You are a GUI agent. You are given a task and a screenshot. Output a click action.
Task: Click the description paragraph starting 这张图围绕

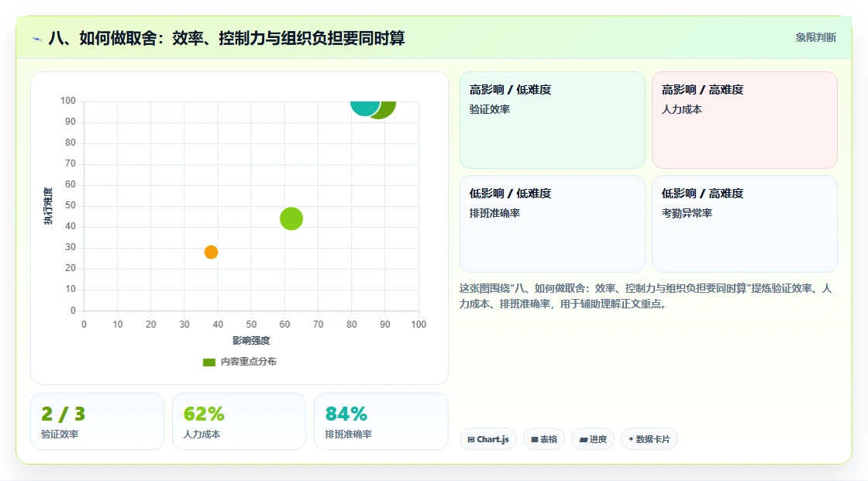[x=646, y=296]
